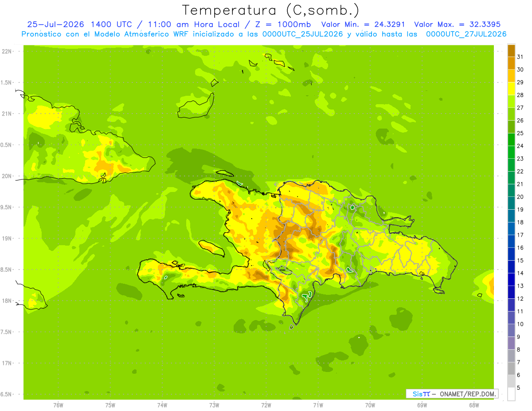Click the '69W' longitude label
The height and width of the screenshot is (411, 532).
[422, 405]
